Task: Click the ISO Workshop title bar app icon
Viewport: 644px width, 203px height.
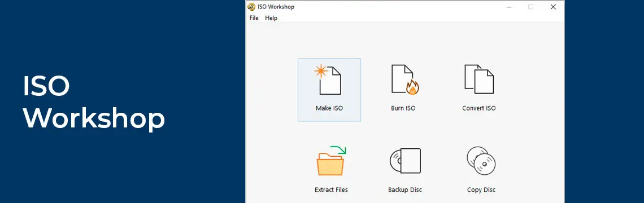Action: [251, 7]
